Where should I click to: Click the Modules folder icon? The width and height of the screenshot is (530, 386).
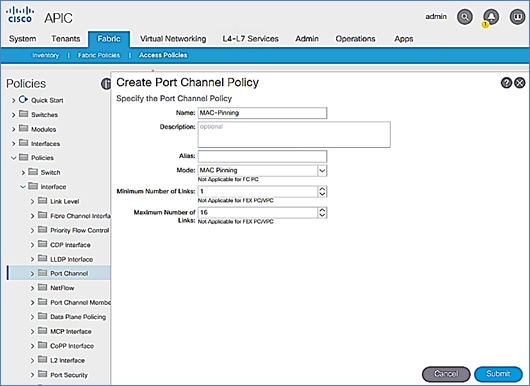23,128
